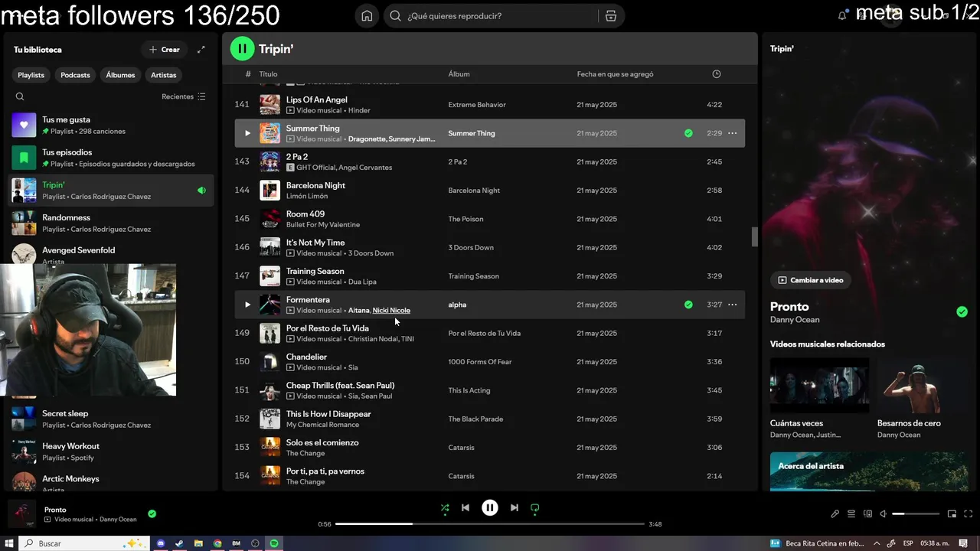Show hidden system tray icons chevron
Image resolution: width=980 pixels, height=551 pixels.
tap(877, 543)
